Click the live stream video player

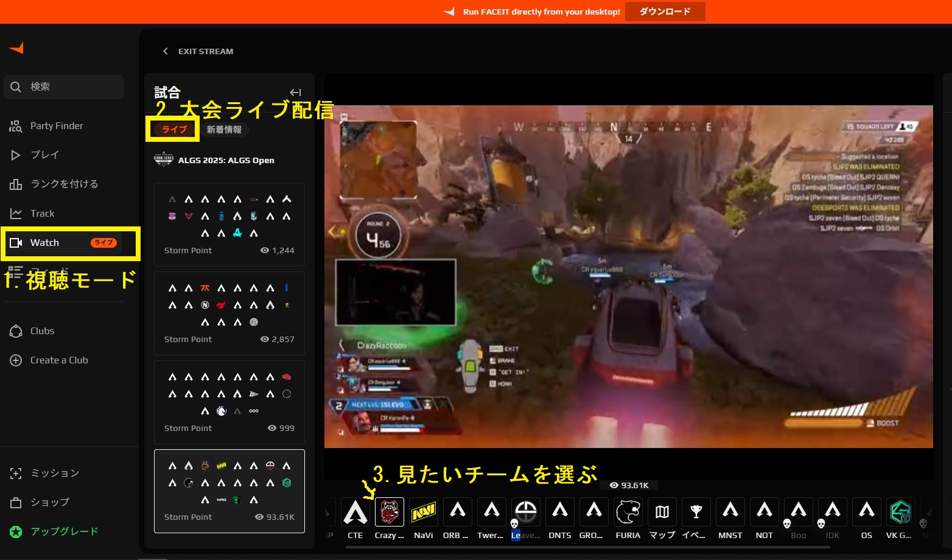628,277
